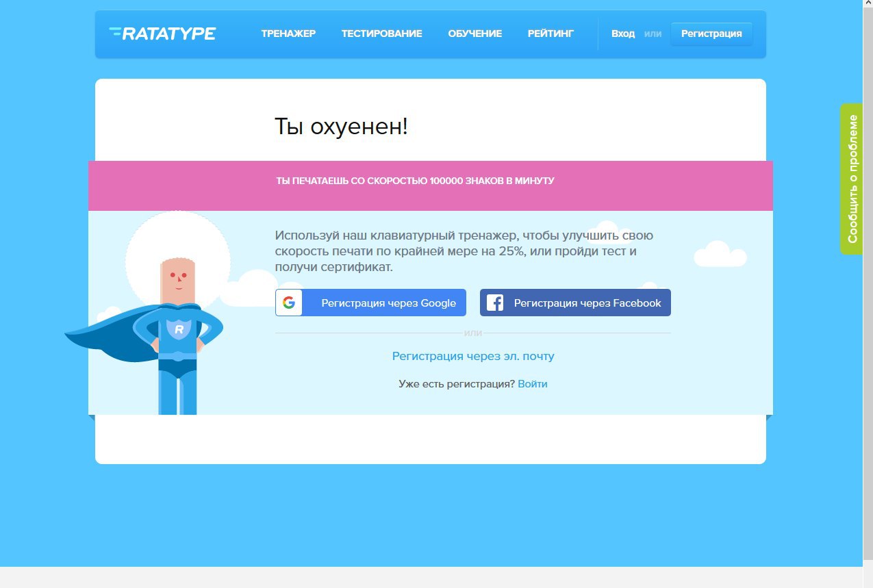Open the Тренажер menu item

(x=288, y=34)
